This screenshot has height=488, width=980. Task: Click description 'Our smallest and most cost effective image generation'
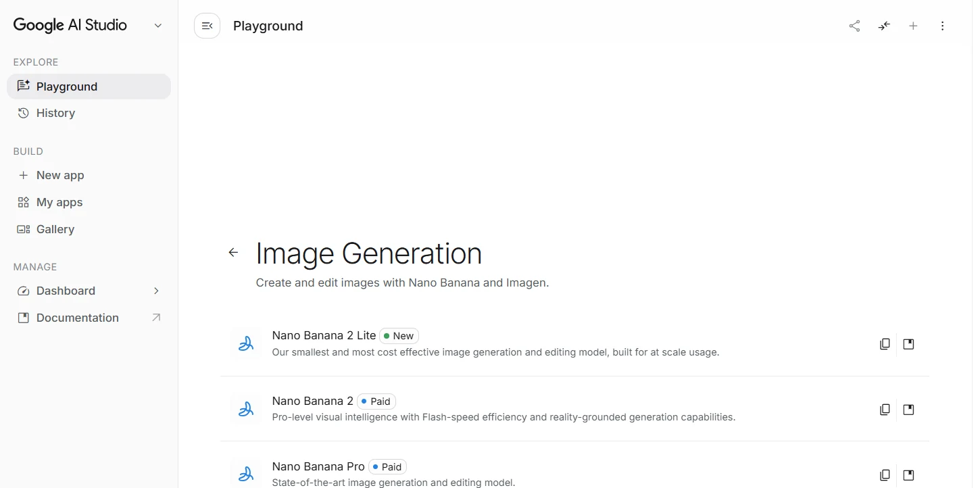pos(495,352)
